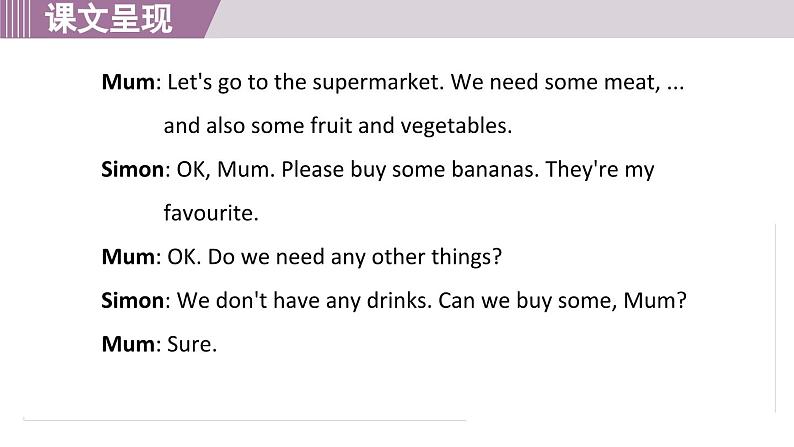The width and height of the screenshot is (794, 447).
Task: Click the Mum label before "OK. Do we"
Action: pos(128,257)
